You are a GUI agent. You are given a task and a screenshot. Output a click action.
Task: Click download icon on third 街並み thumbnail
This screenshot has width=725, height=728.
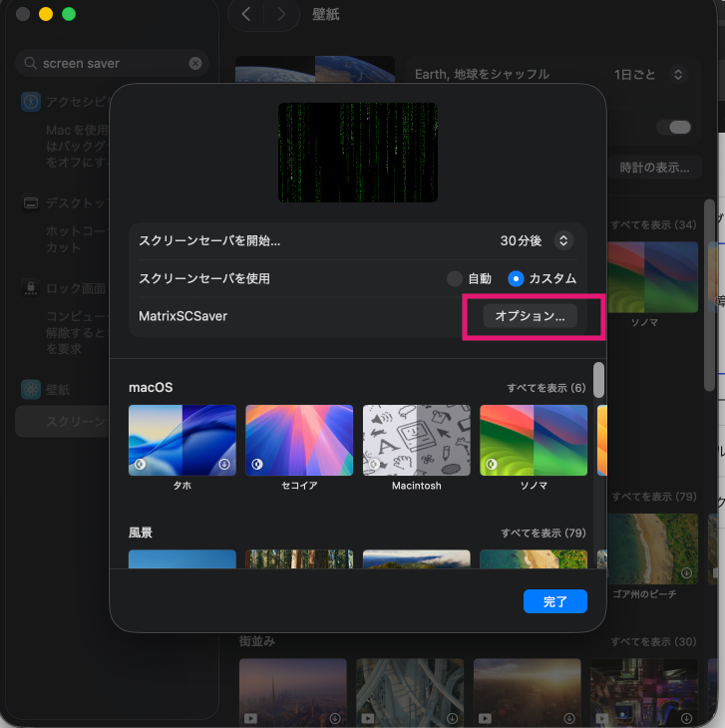click(569, 718)
